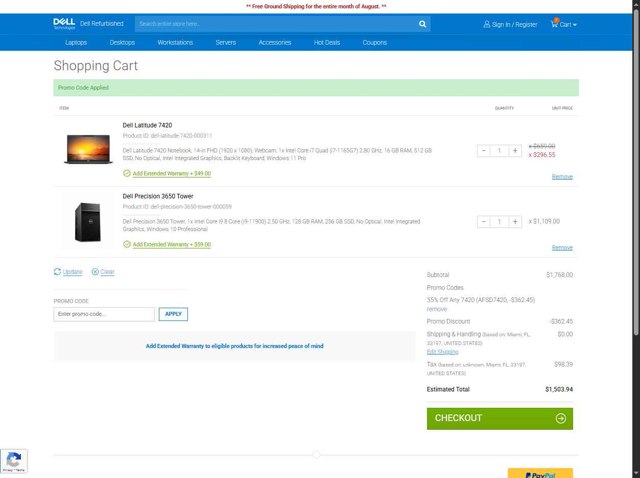Click the search magnifier icon
The width and height of the screenshot is (640, 478).
pyautogui.click(x=422, y=24)
